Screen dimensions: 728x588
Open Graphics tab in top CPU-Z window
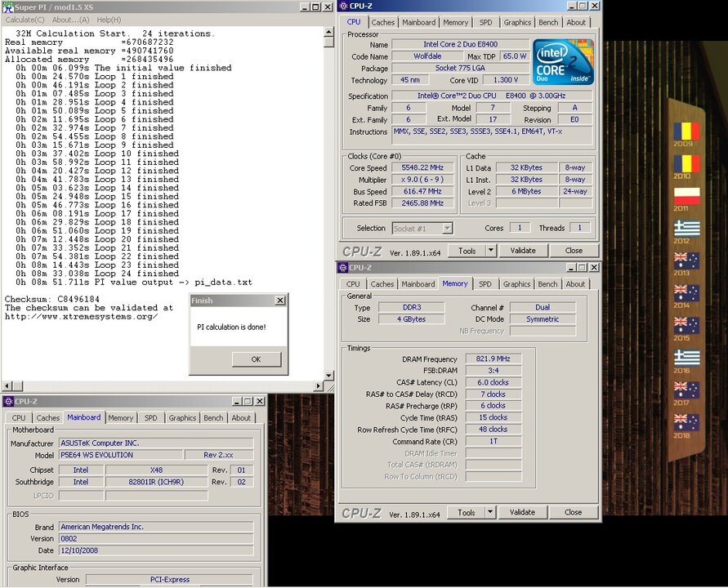point(517,22)
